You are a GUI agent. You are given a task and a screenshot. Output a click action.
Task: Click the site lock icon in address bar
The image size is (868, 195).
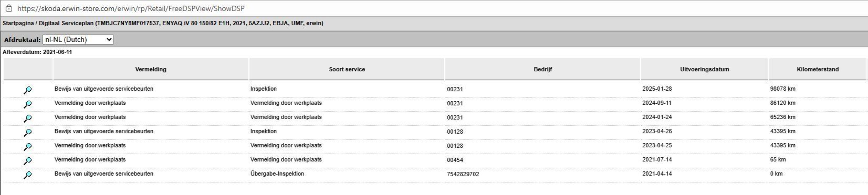click(x=9, y=8)
